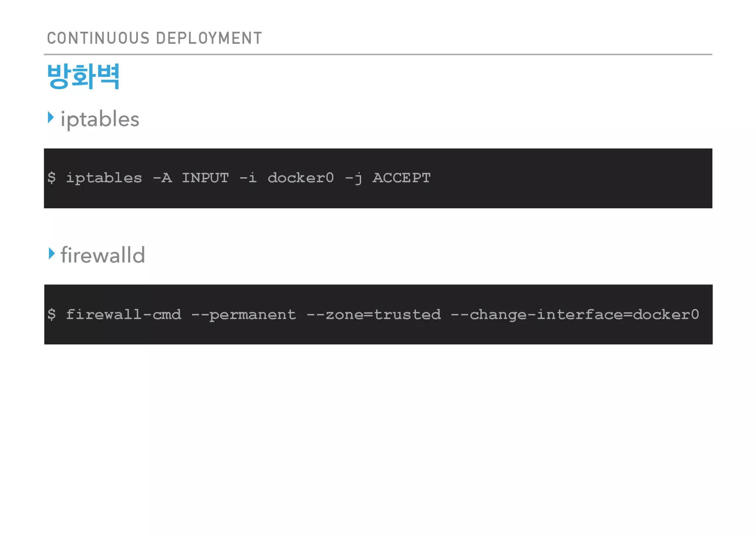Click the blue arrow beside iptables

click(x=51, y=117)
